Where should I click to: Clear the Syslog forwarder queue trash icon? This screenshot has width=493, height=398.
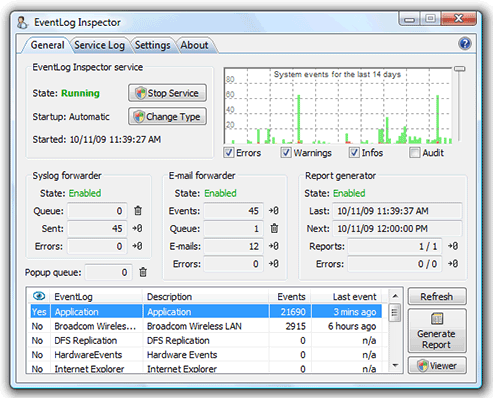coord(138,210)
